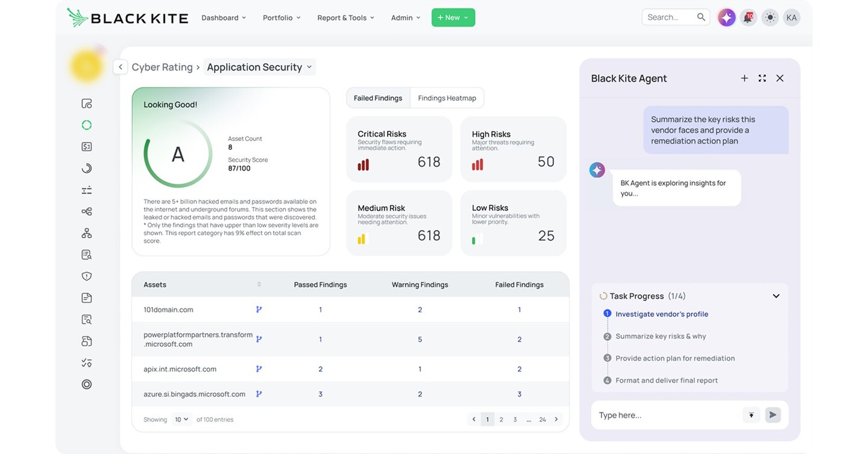This screenshot has width=868, height=454.
Task: Start a new agent chat with plus icon
Action: click(x=744, y=78)
